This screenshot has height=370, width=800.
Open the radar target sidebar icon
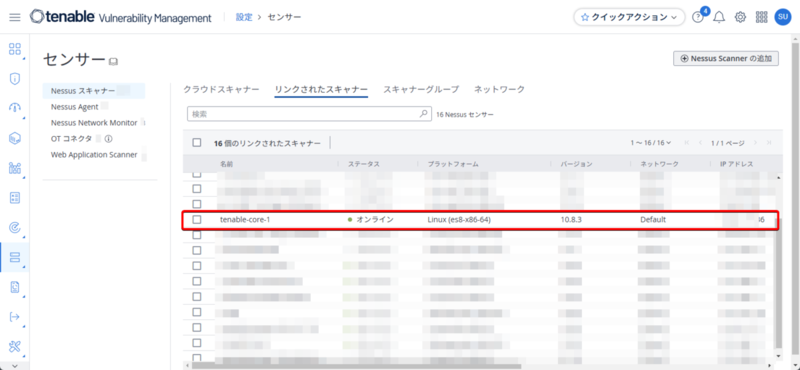15,228
